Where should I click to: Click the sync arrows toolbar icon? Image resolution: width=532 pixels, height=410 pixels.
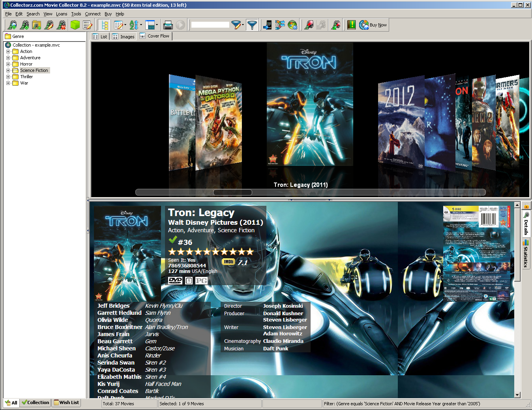[x=280, y=25]
